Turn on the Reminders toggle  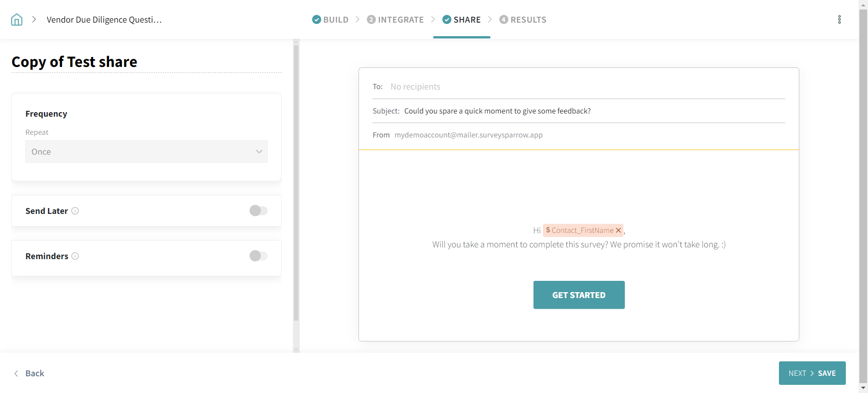coord(258,256)
